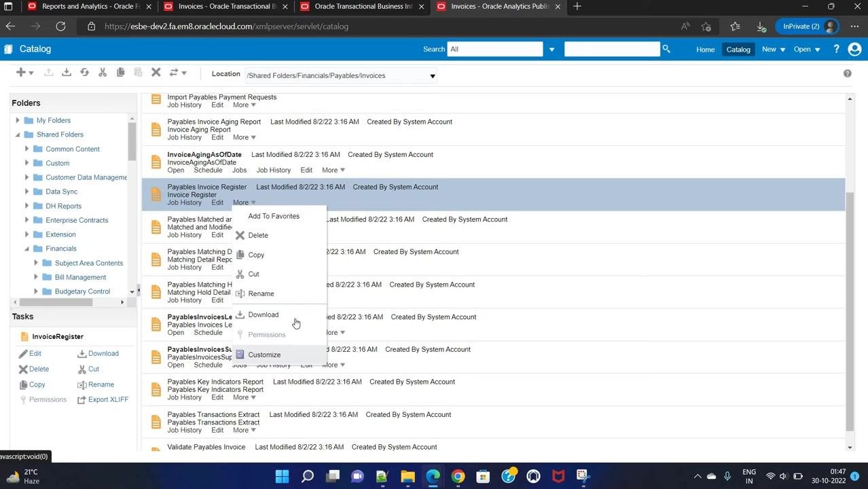Click the Copy toolbar icon
868x489 pixels.
[120, 72]
